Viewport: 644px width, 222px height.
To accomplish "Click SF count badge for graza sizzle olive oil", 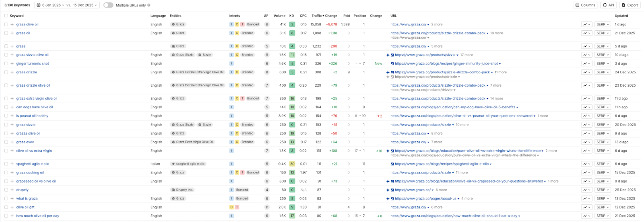I will [267, 55].
